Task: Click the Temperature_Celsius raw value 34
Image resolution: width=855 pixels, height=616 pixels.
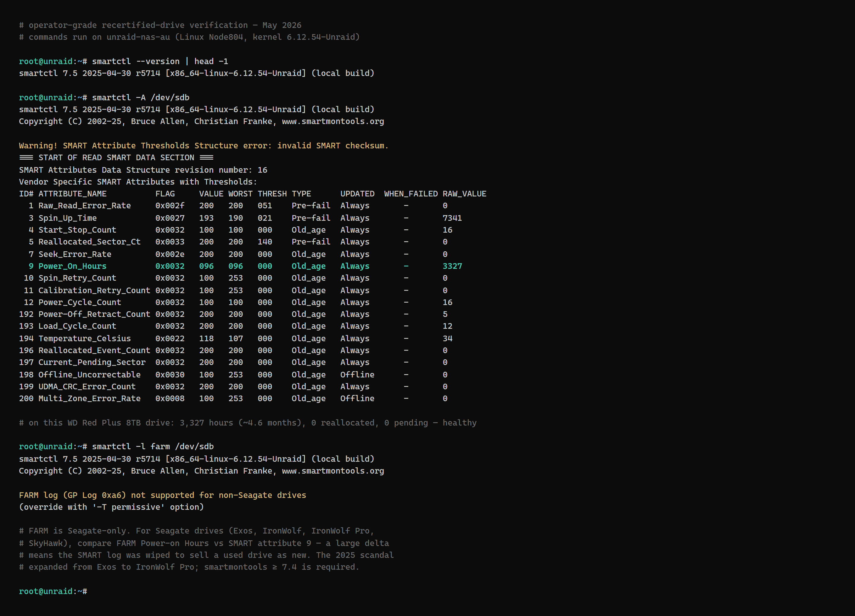Action: 447,338
